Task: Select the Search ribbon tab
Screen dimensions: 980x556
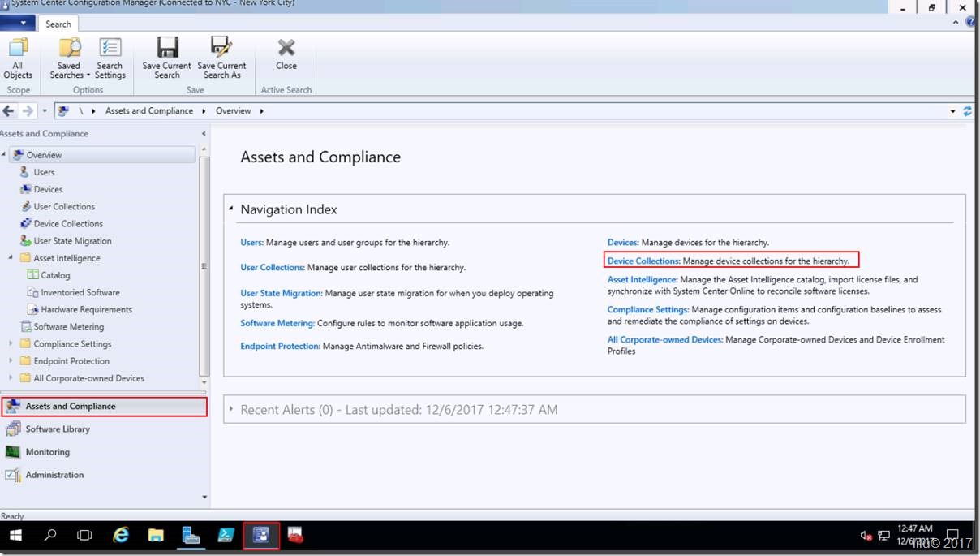Action: tap(58, 24)
